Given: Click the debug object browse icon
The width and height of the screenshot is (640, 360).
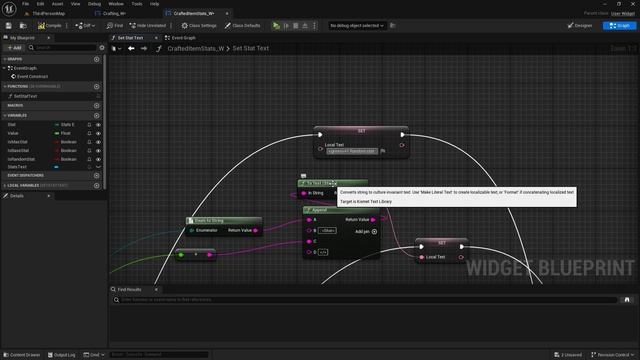Looking at the screenshot, I should [393, 26].
